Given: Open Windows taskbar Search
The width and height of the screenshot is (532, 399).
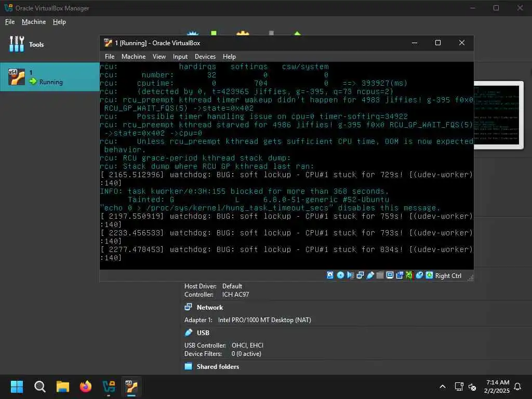Looking at the screenshot, I should pyautogui.click(x=39, y=387).
